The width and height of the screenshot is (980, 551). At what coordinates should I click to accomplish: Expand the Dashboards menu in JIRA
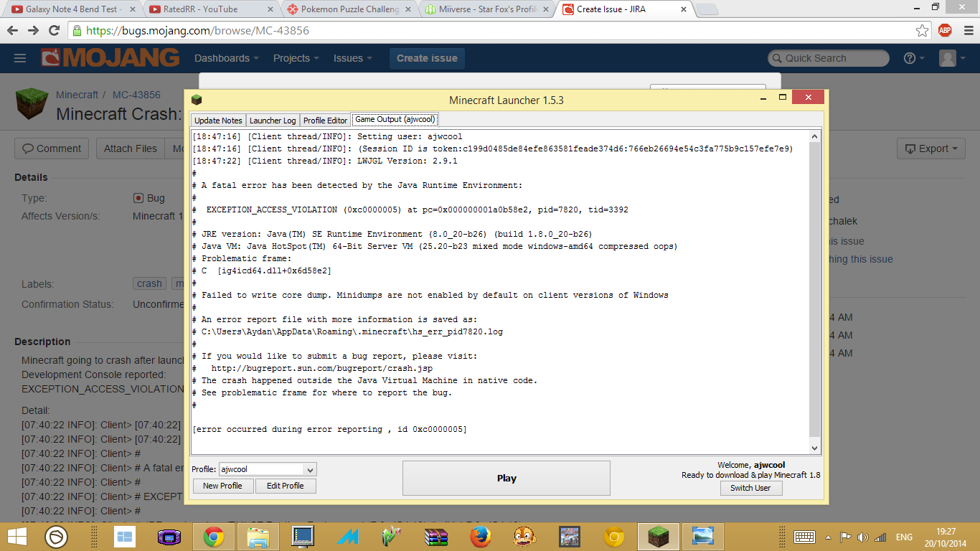pyautogui.click(x=227, y=58)
